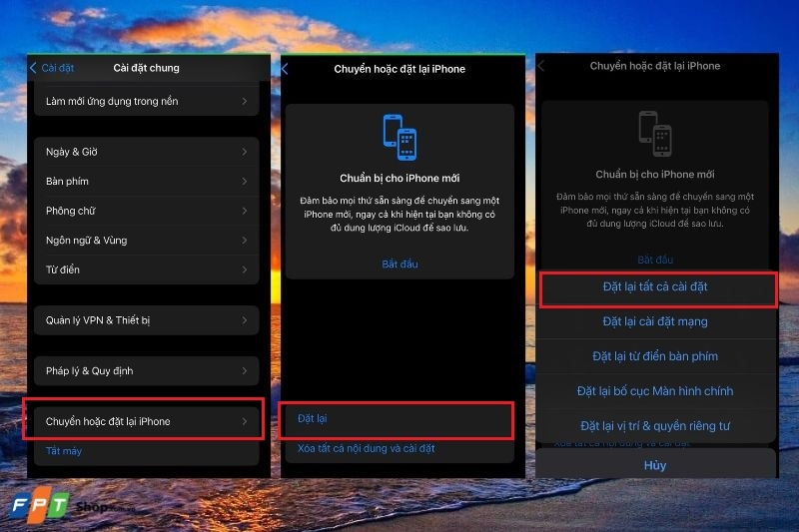Open Ngày & Giờ settings
Viewport: 799px width, 532px height.
click(146, 152)
